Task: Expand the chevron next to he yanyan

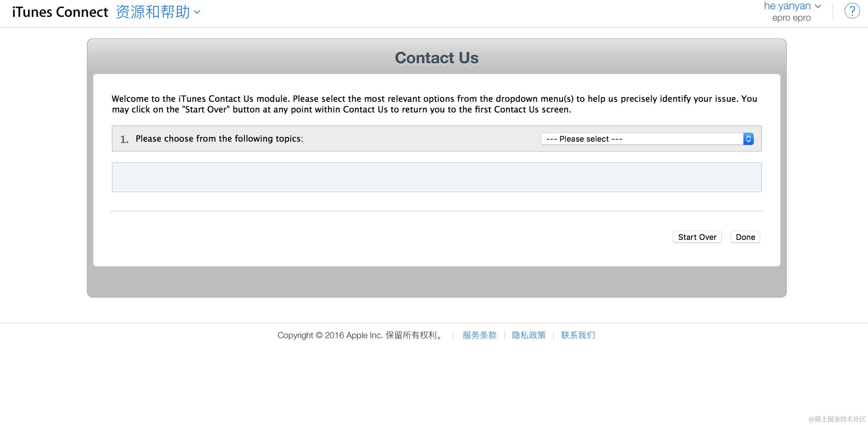Action: 818,6
